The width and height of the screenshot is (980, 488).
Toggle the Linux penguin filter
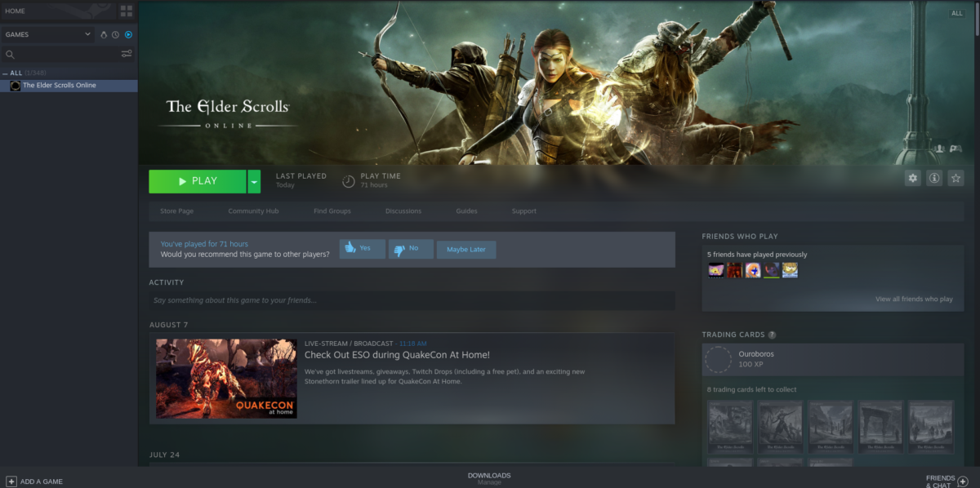(x=104, y=34)
